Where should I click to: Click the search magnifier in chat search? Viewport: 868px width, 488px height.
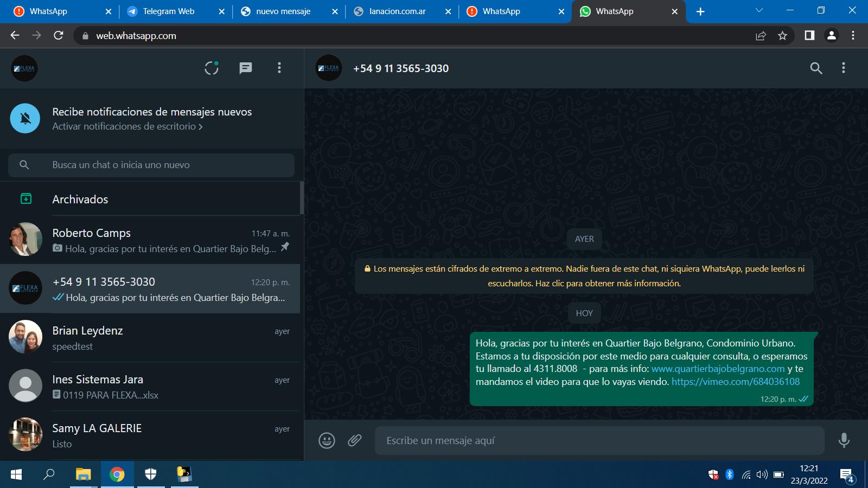tap(24, 165)
